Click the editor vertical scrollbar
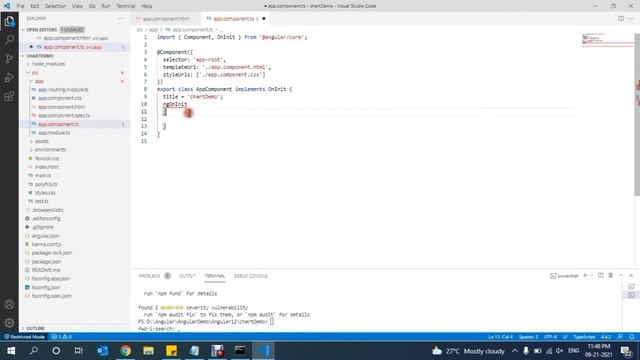This screenshot has width=640, height=360. click(637, 114)
